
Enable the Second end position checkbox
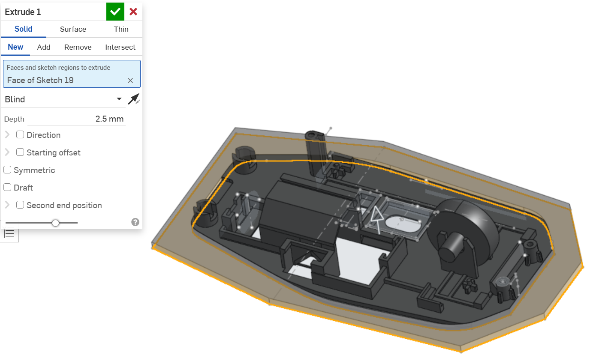[x=20, y=205]
